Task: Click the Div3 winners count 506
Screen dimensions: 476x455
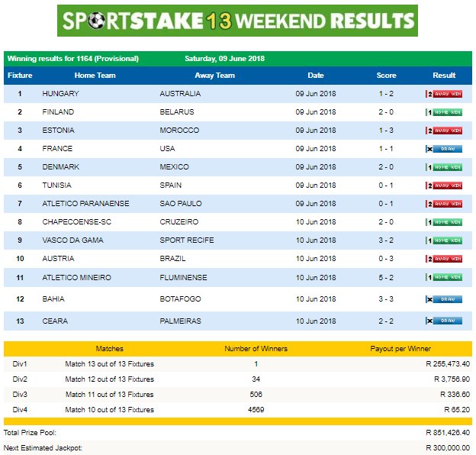Action: (x=256, y=394)
